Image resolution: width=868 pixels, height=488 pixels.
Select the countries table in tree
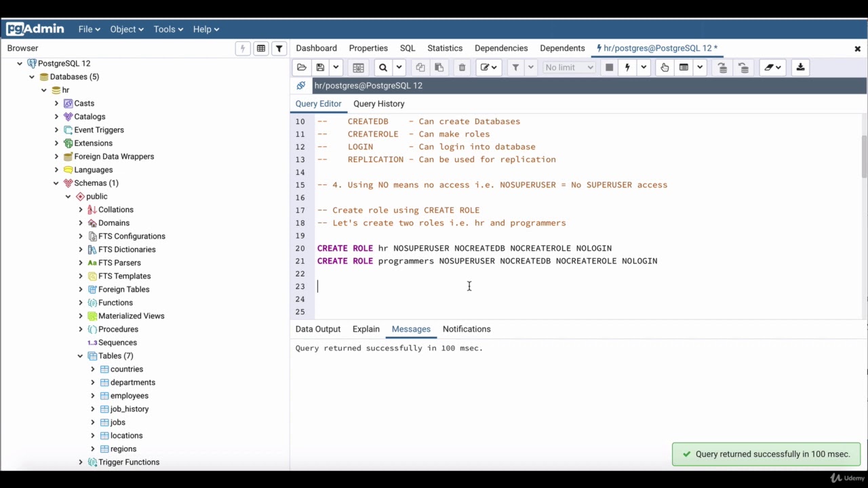tap(127, 369)
